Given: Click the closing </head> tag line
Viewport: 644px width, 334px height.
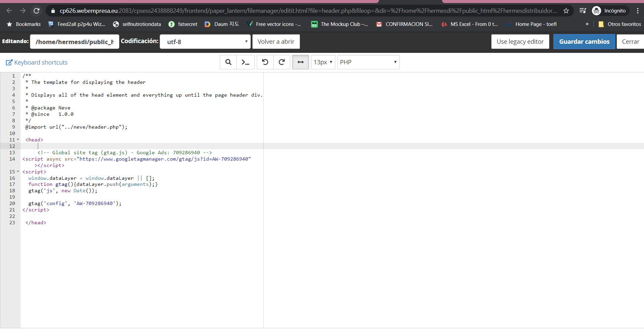Looking at the screenshot, I should tap(36, 223).
